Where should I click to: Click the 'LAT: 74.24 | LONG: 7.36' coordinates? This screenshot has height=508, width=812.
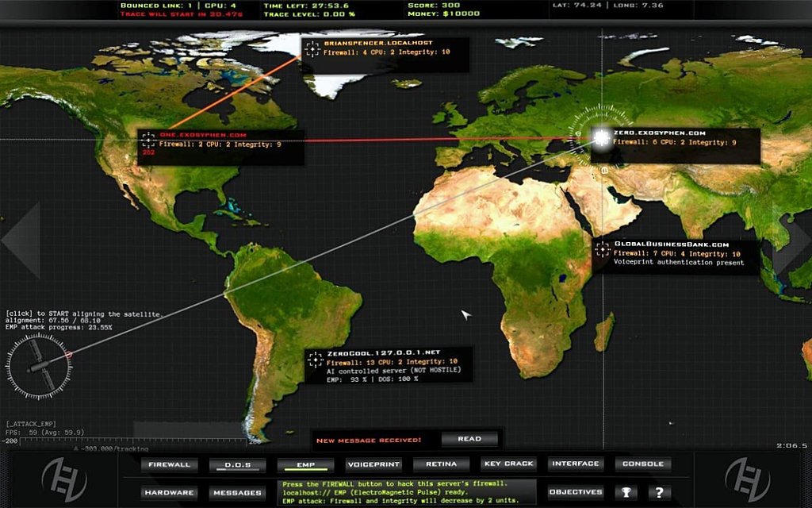tap(607, 6)
